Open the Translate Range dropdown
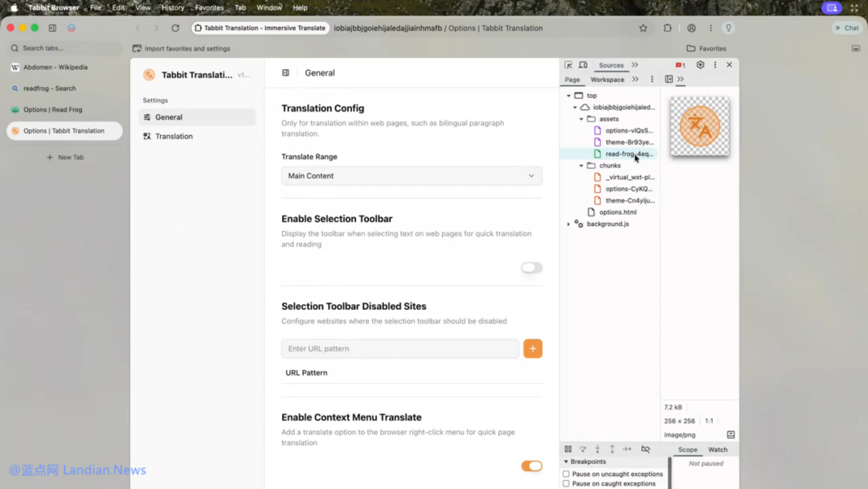 tap(411, 176)
